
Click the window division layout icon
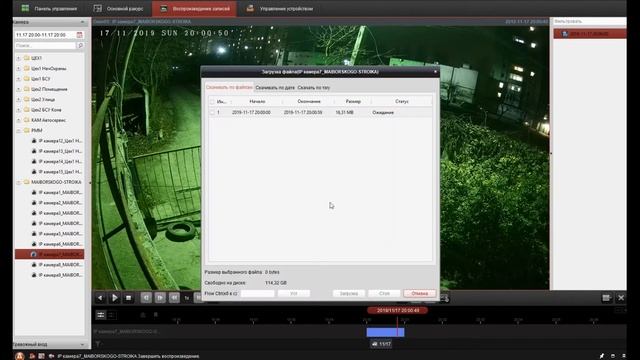[606, 298]
